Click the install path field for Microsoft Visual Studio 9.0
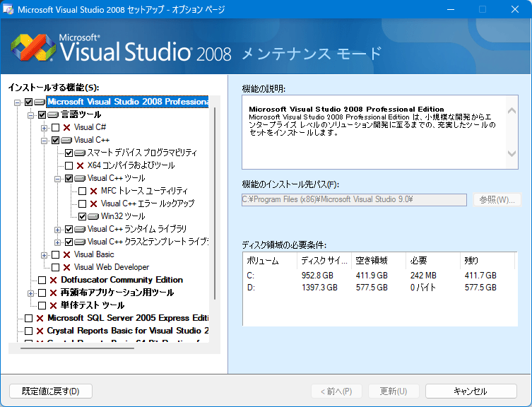 click(x=354, y=199)
